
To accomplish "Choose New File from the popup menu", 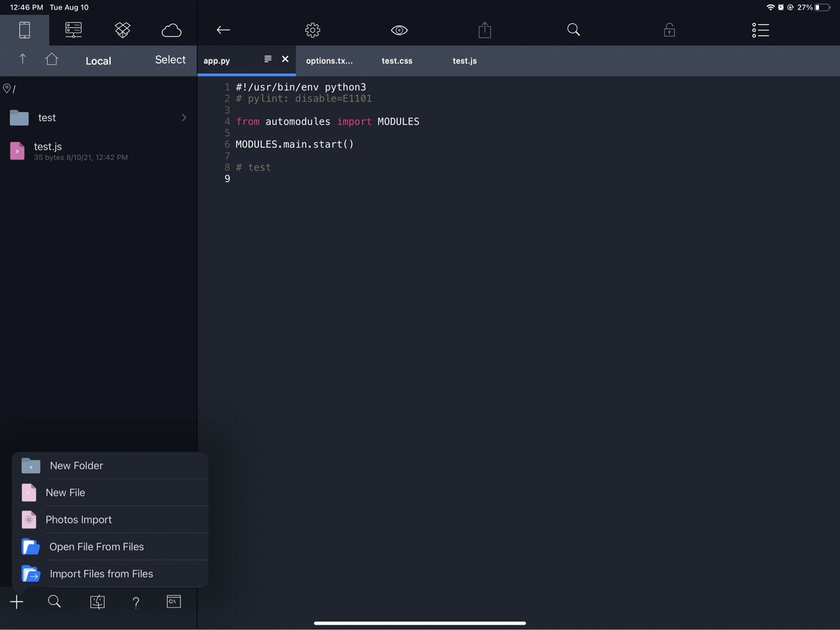I will 111,493.
